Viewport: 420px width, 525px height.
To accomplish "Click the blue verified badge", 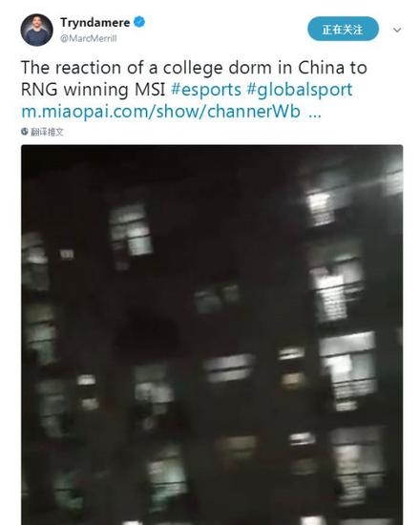I will pos(139,22).
